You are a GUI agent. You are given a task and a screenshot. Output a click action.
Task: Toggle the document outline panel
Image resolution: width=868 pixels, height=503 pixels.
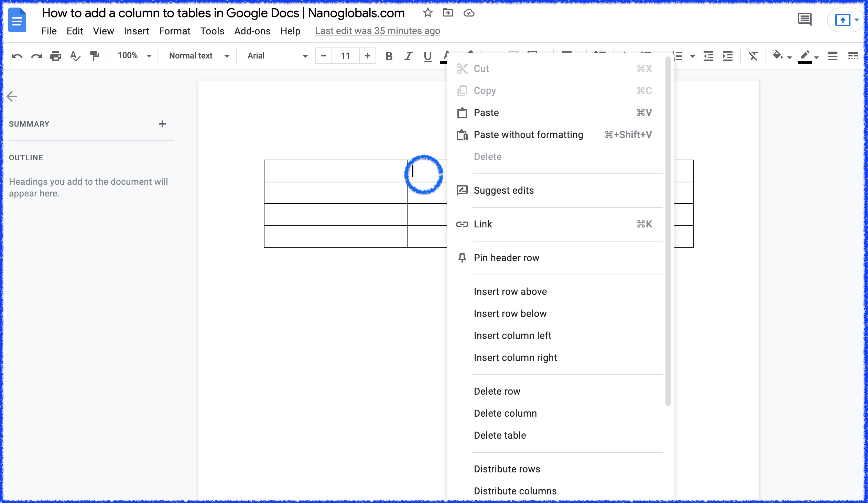point(13,96)
